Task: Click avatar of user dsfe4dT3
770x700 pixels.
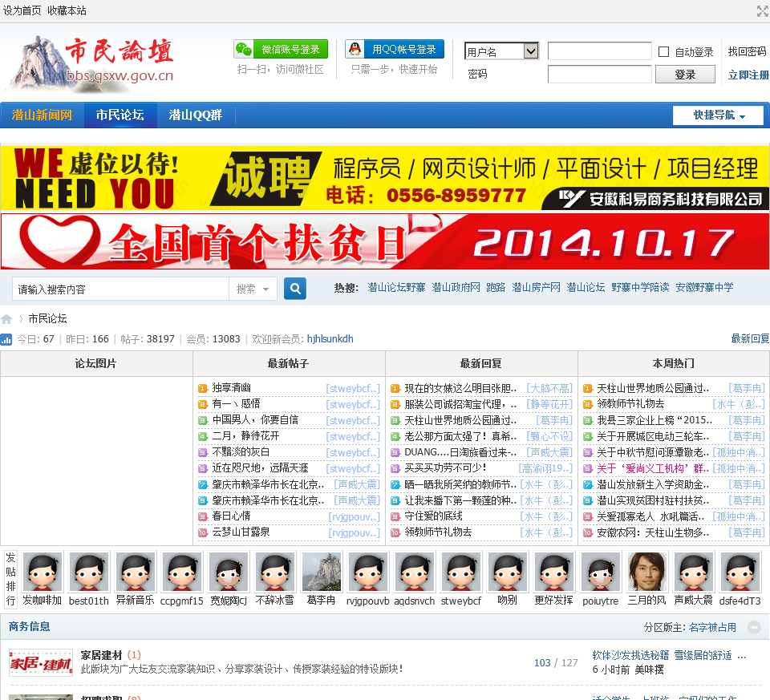Action: (x=740, y=572)
